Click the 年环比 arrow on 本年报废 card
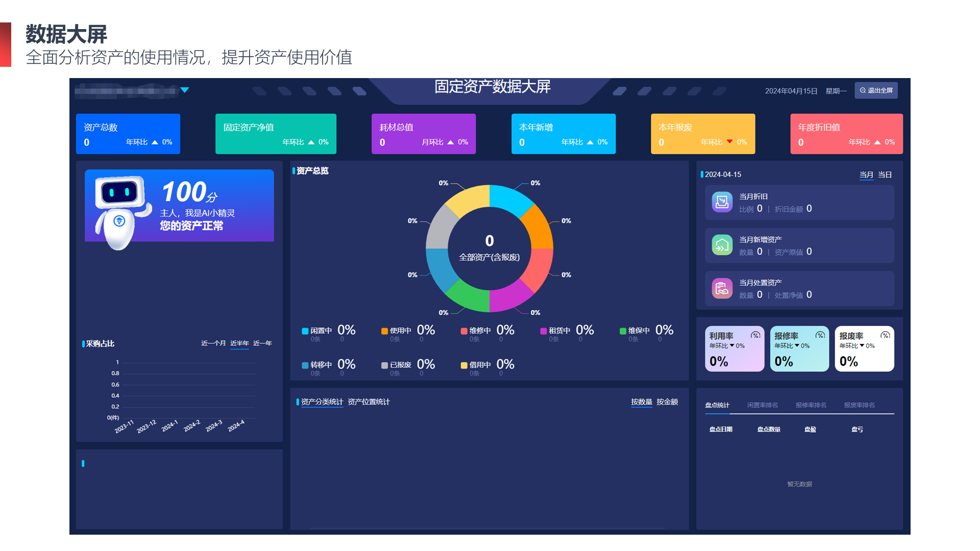 coord(729,142)
